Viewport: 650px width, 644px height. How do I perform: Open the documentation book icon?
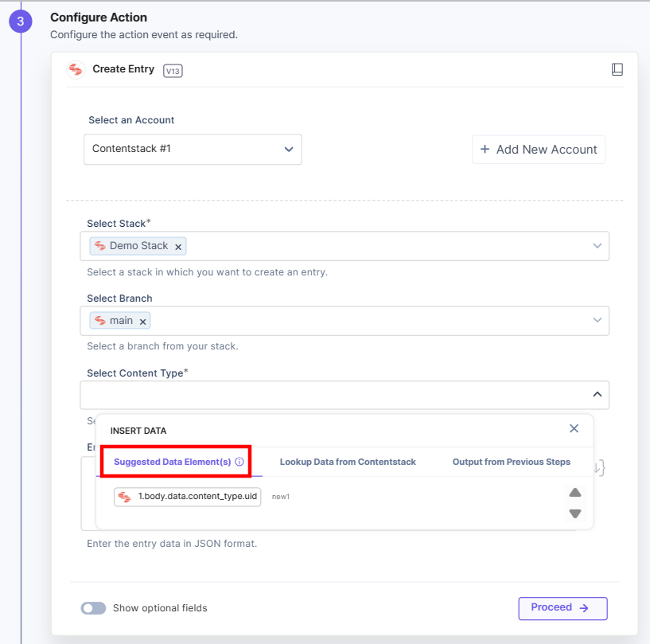(617, 69)
